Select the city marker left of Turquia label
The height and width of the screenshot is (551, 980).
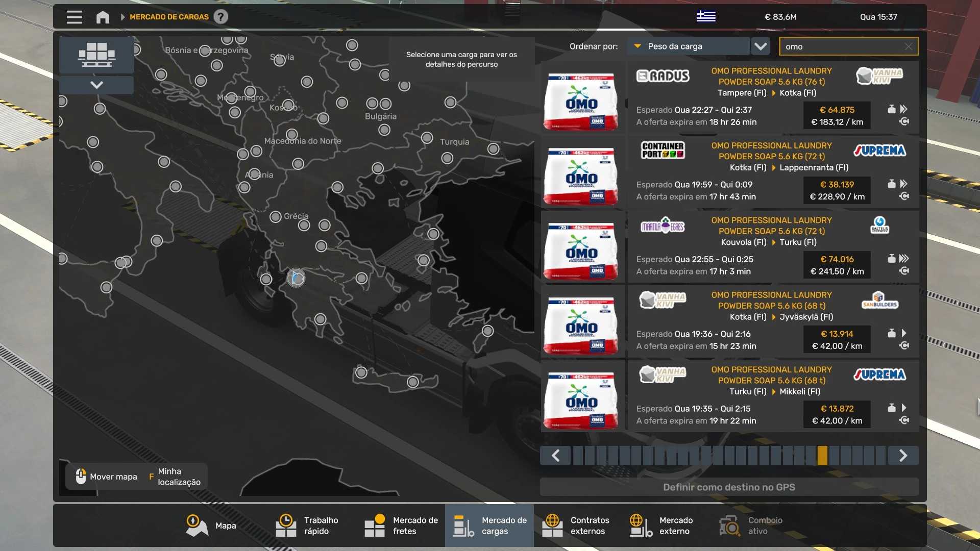(x=427, y=138)
